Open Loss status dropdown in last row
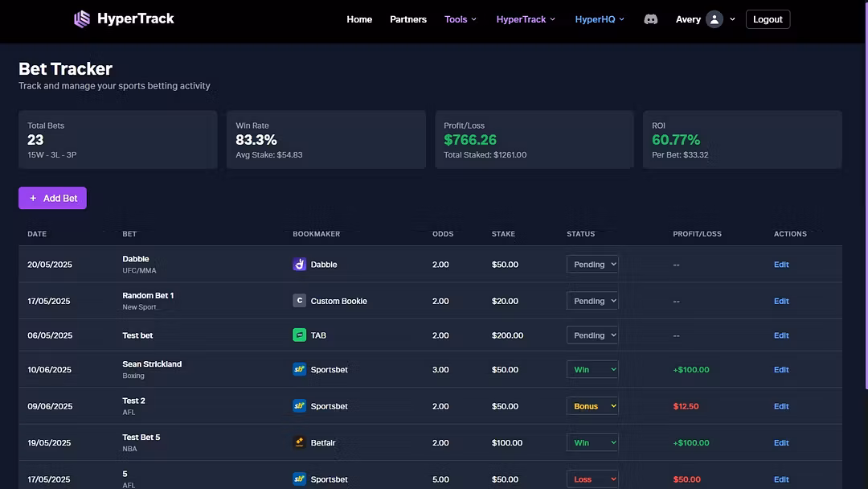This screenshot has width=868, height=489. tap(592, 479)
